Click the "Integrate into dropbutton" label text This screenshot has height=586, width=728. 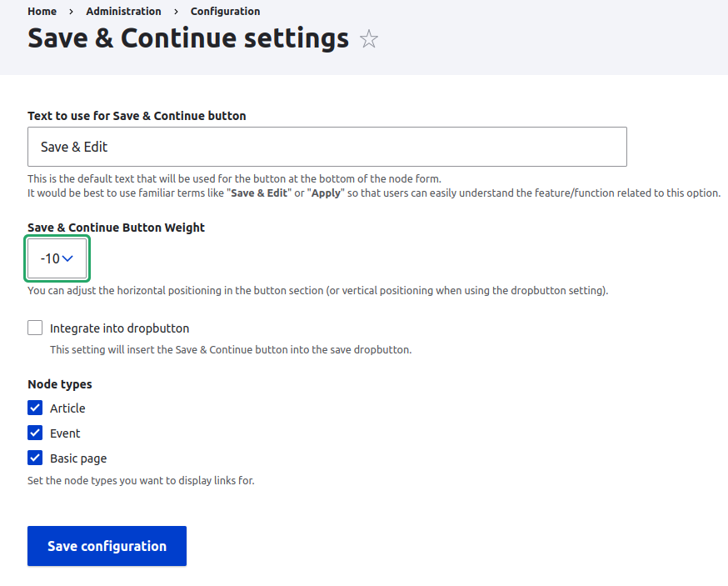click(119, 328)
